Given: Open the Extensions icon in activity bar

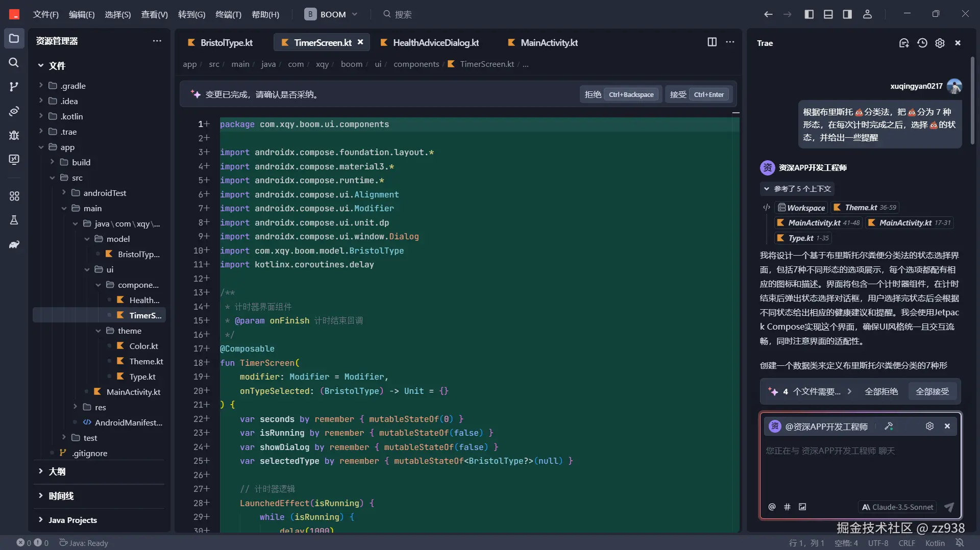Looking at the screenshot, I should pos(14,196).
